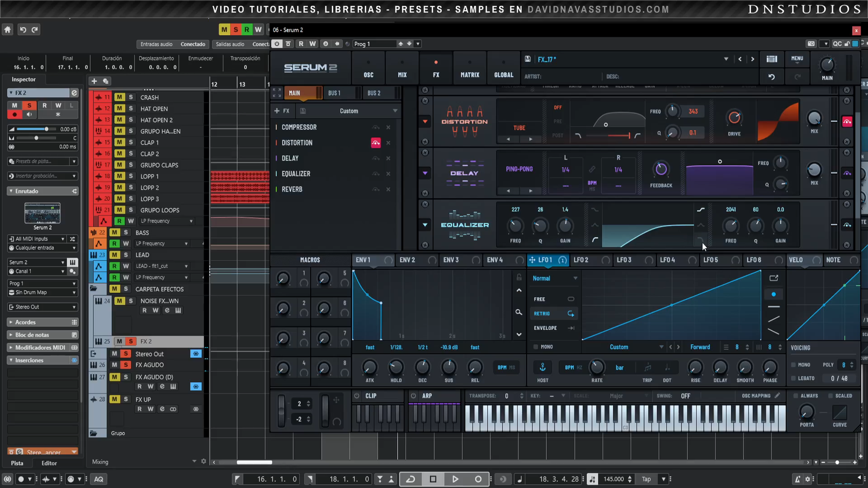Viewport: 868px width, 488px height.
Task: Open the Serum MENU button
Action: pyautogui.click(x=797, y=59)
